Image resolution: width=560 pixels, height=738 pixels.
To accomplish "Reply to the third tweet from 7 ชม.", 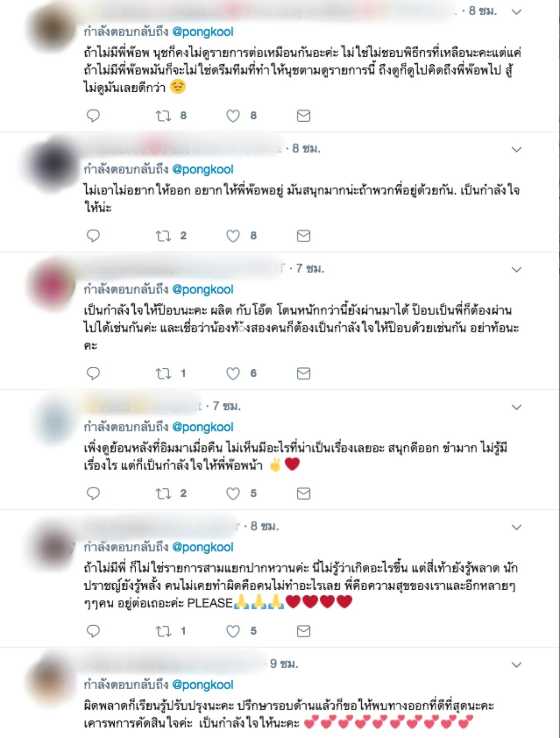I will pos(93,373).
